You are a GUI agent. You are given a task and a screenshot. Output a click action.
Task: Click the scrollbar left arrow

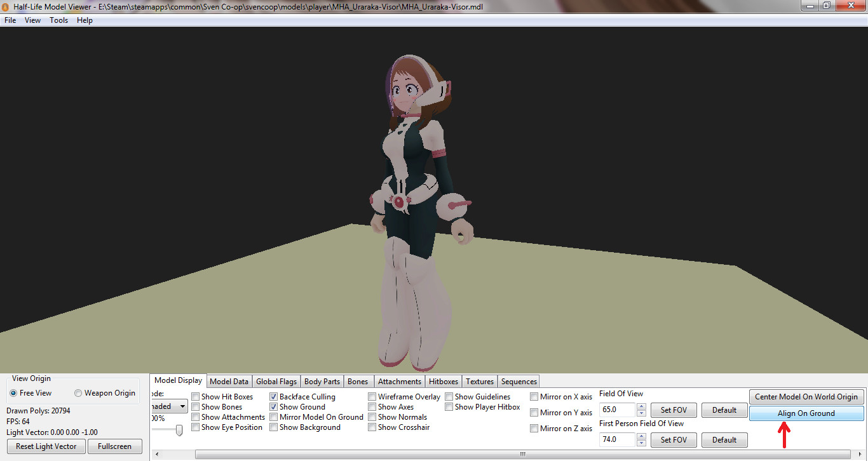point(156,454)
